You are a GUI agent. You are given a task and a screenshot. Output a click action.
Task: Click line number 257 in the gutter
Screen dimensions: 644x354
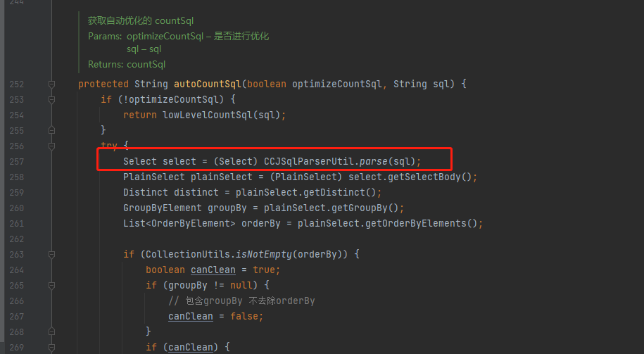[17, 161]
